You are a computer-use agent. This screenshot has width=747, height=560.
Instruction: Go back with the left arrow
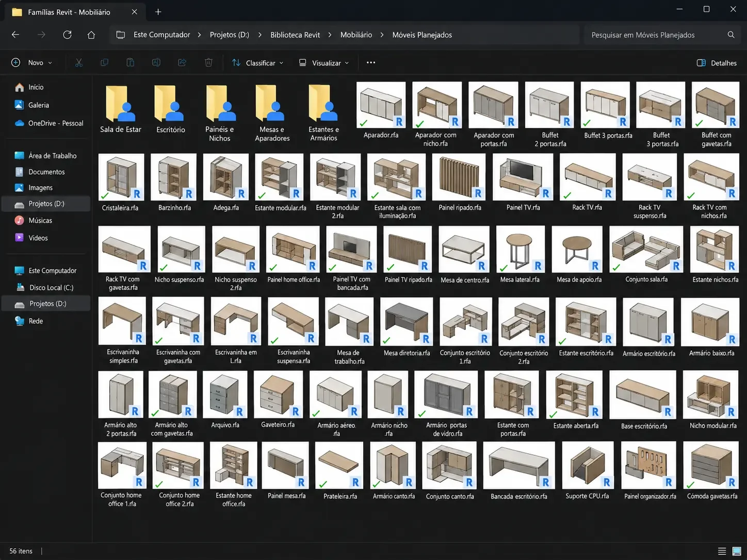(15, 35)
